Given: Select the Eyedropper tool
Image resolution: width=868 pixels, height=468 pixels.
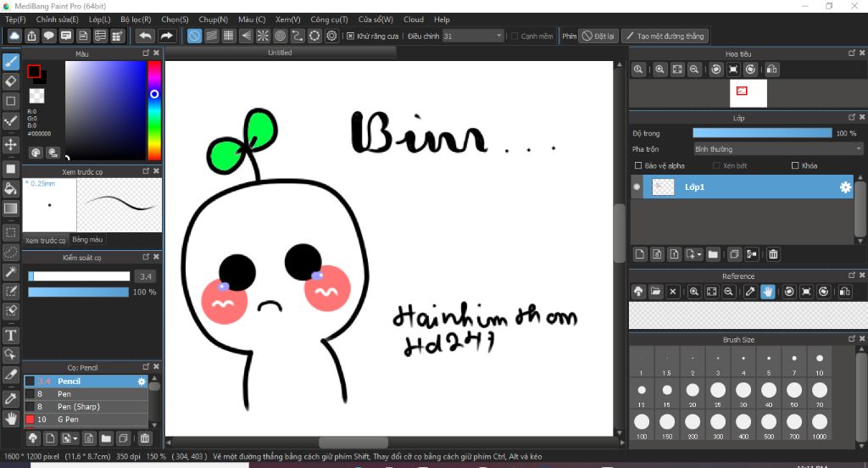Looking at the screenshot, I should (x=10, y=398).
